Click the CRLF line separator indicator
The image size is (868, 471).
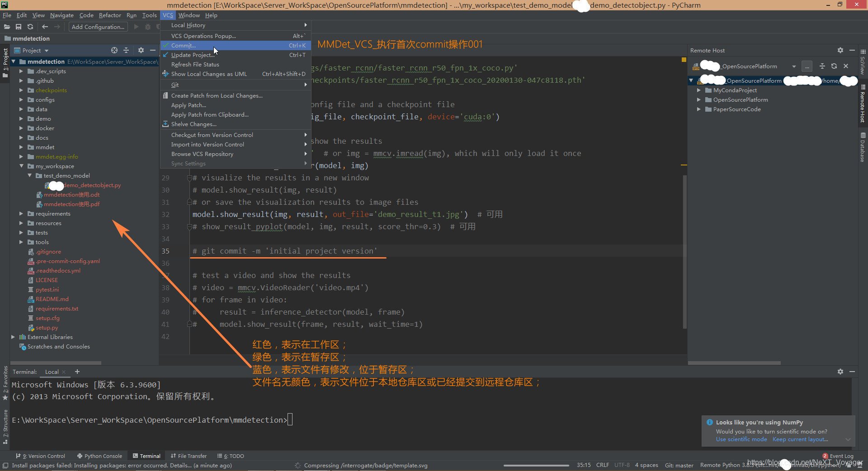coord(602,465)
